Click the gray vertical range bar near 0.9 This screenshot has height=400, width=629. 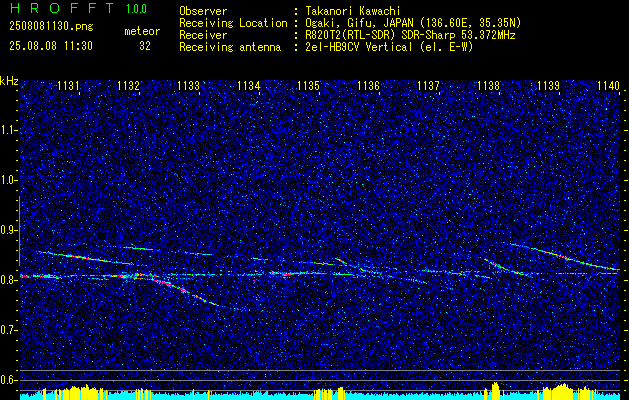pyautogui.click(x=19, y=231)
